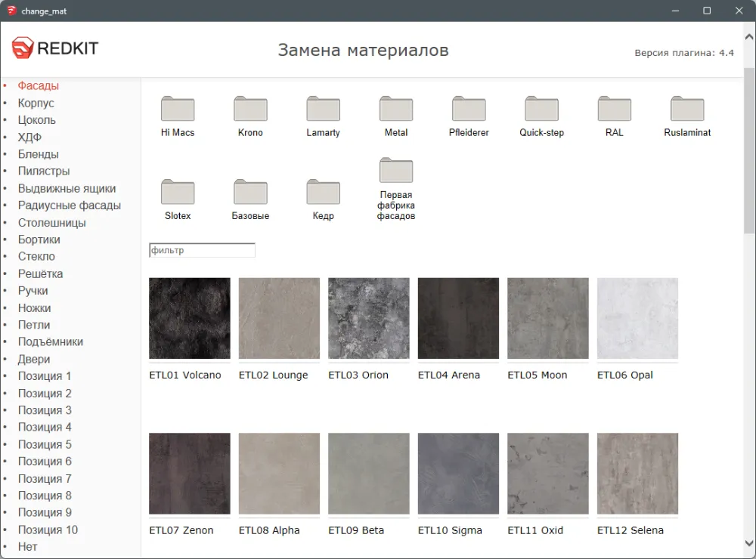
Task: Pick the ETL01 Volcano material swatch
Action: 190,318
